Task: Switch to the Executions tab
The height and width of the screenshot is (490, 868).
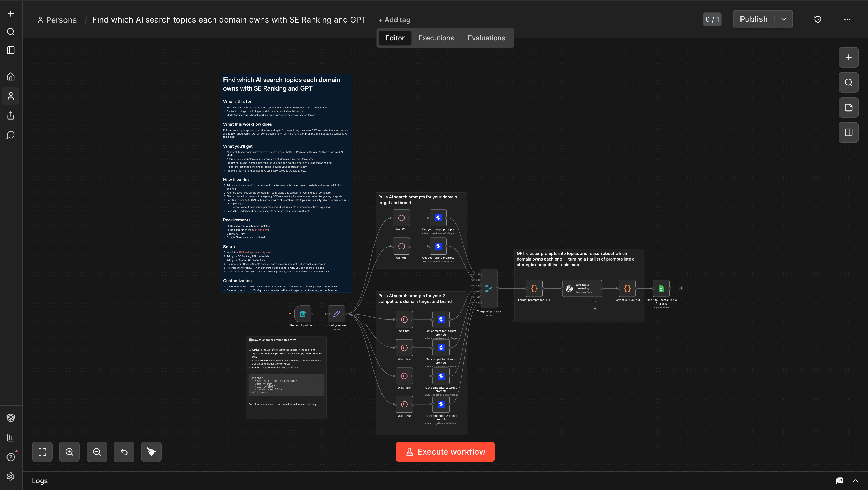Action: click(436, 38)
